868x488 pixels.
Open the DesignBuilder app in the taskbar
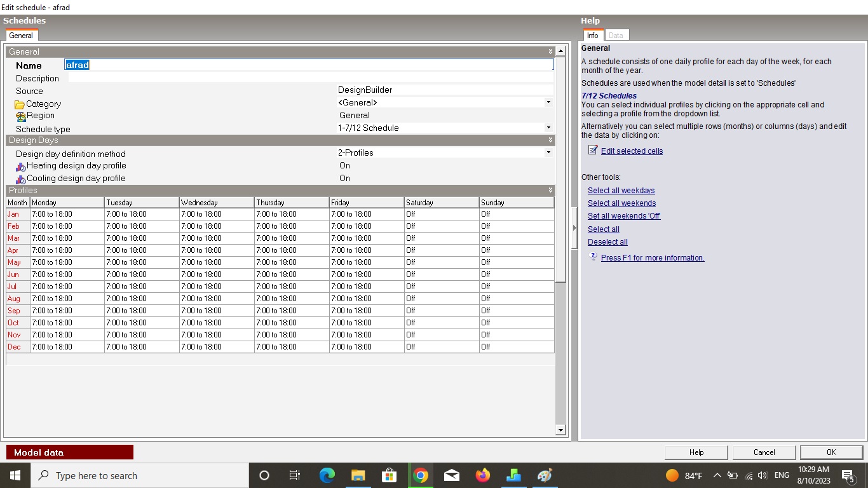pos(514,475)
